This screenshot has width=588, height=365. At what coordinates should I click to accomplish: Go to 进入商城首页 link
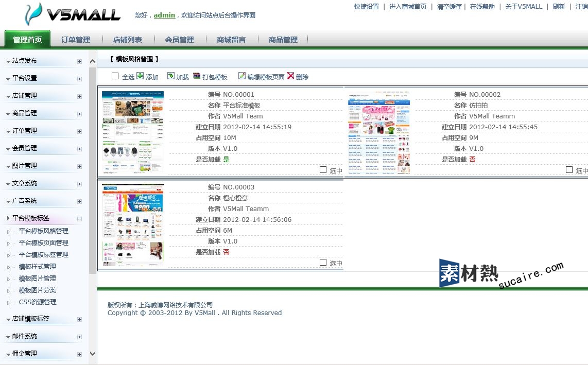click(408, 7)
